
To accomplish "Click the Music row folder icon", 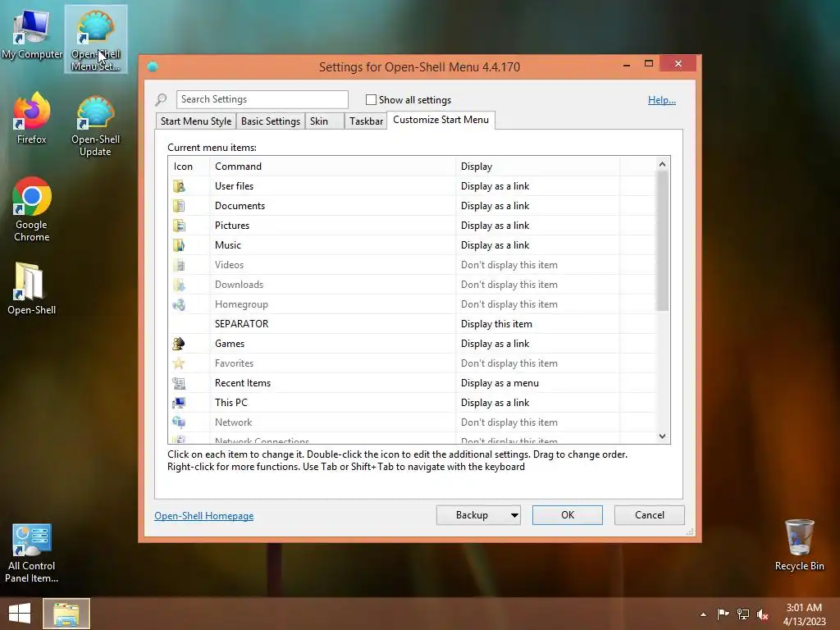I will pos(179,245).
